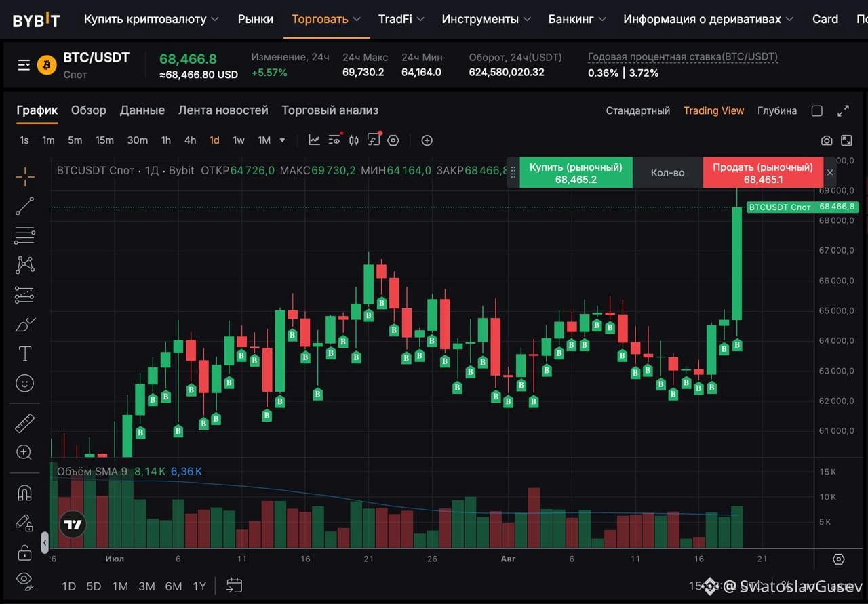Select the 15m timeframe
868x604 pixels.
point(104,140)
